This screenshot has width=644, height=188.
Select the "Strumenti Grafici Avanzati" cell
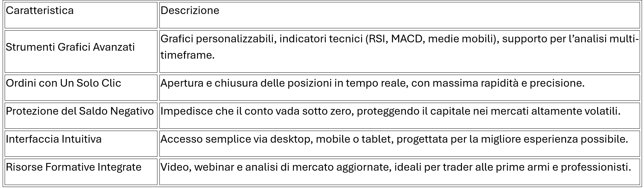70,47
